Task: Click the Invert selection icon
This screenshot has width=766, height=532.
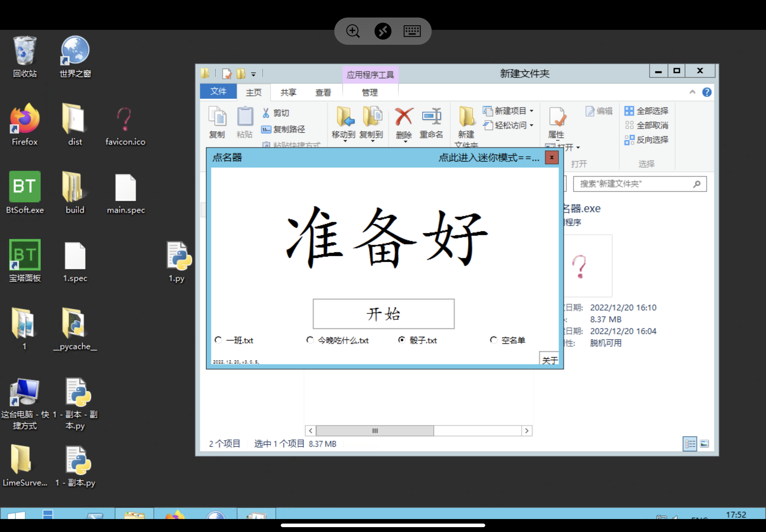Action: pos(629,140)
